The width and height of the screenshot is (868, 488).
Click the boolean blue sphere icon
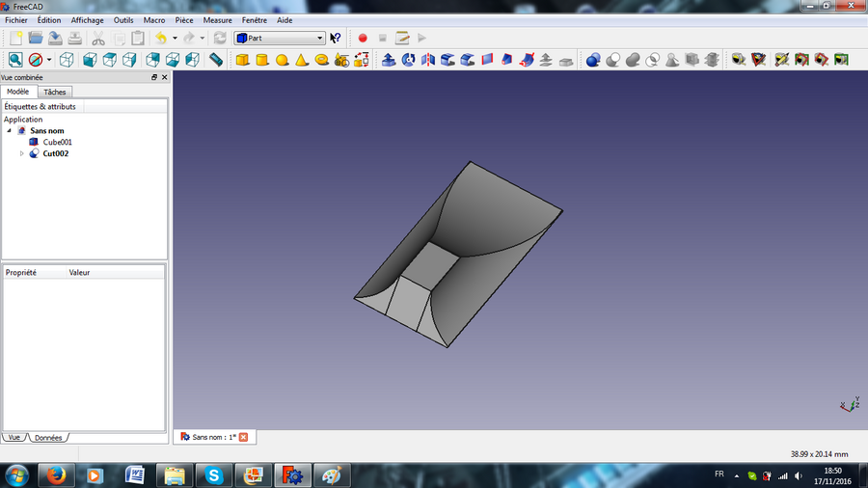(x=593, y=60)
